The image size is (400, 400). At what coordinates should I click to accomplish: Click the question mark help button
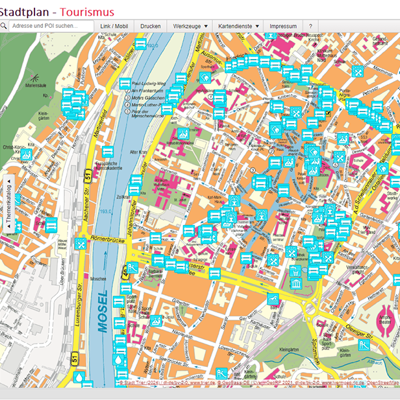point(311,26)
